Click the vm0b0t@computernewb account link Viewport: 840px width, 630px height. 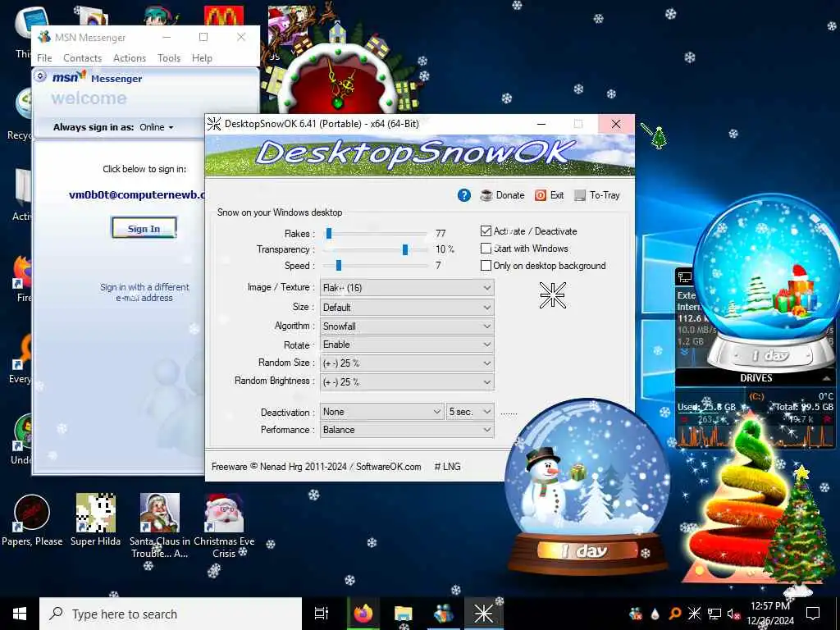[x=137, y=195]
